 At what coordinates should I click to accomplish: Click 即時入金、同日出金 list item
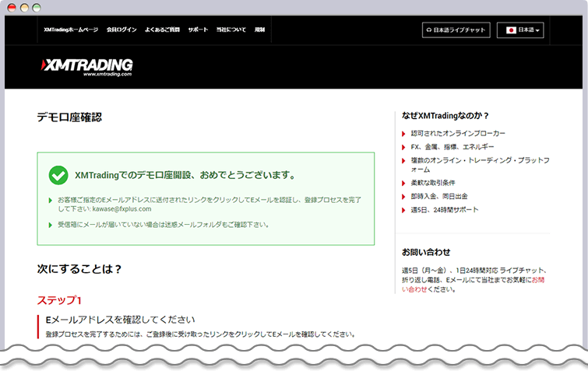(439, 196)
